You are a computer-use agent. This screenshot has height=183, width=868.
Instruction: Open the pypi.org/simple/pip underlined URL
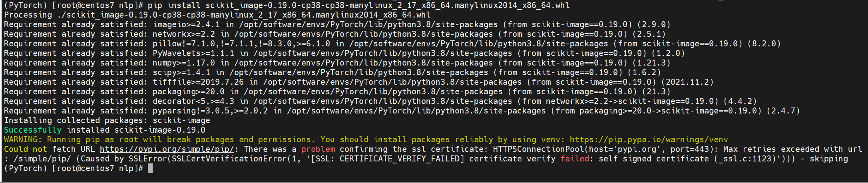point(167,149)
